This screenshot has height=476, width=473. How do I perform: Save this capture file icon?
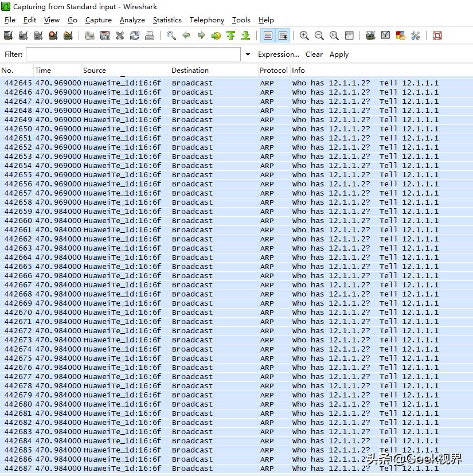[x=105, y=36]
